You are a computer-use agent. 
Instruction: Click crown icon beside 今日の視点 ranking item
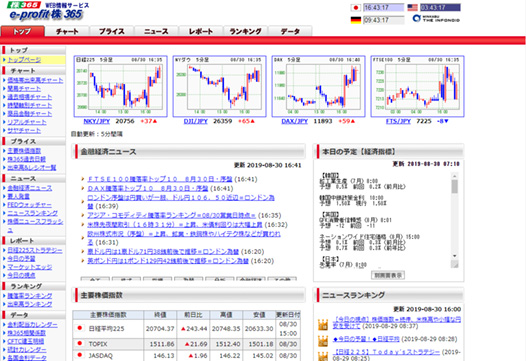(x=323, y=324)
